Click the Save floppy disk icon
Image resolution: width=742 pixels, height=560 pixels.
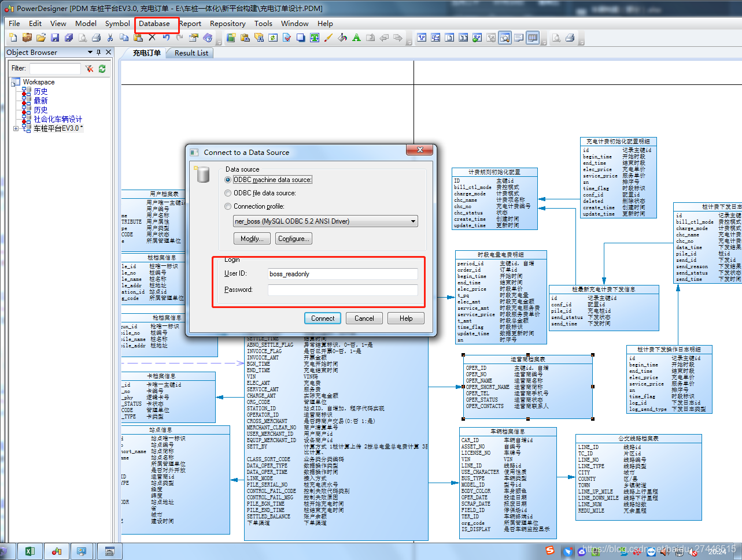tap(55, 38)
